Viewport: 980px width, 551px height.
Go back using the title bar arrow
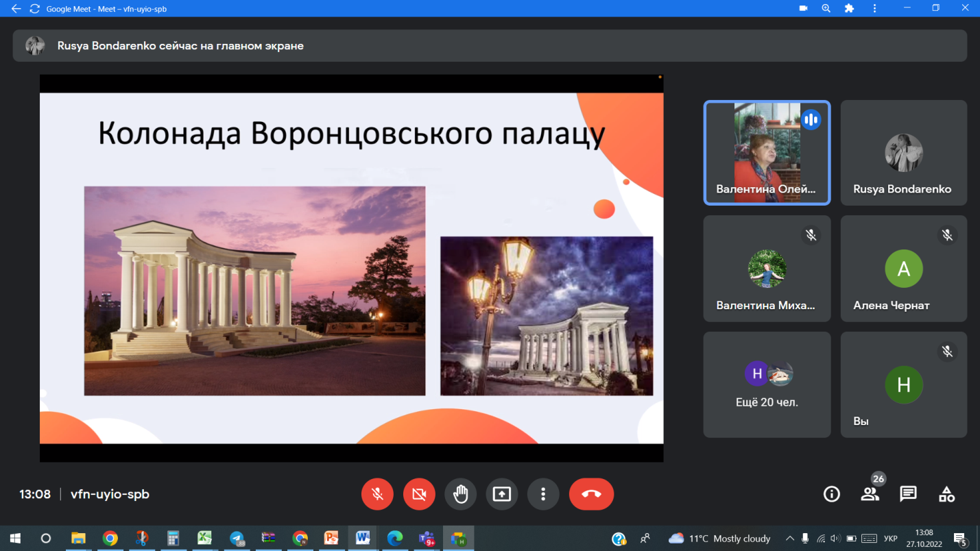(x=16, y=9)
